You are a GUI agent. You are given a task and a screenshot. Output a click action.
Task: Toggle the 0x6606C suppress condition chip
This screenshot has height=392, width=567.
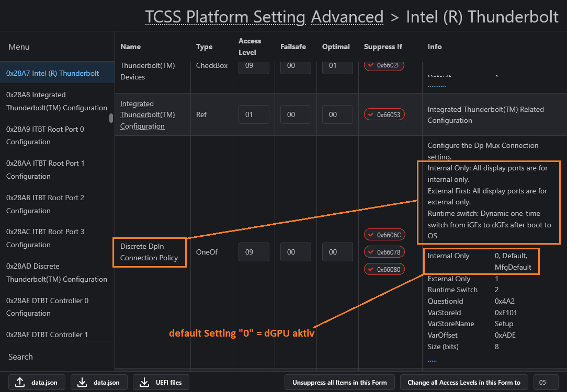pyautogui.click(x=384, y=235)
